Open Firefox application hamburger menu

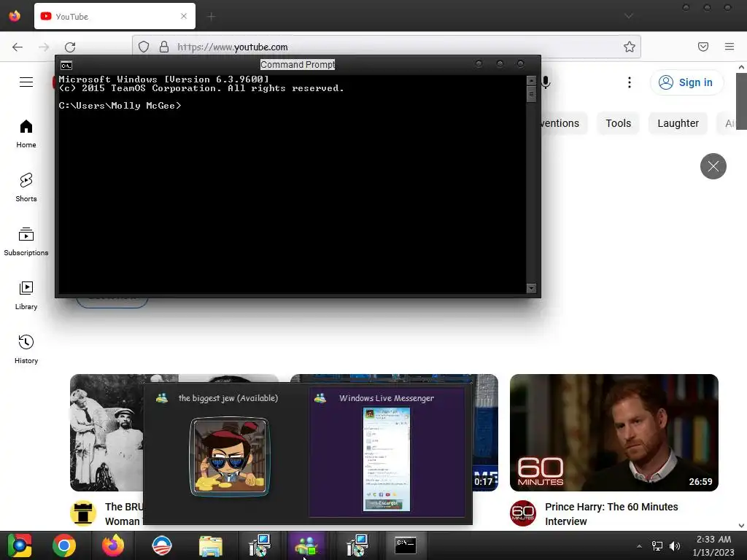pyautogui.click(x=729, y=47)
